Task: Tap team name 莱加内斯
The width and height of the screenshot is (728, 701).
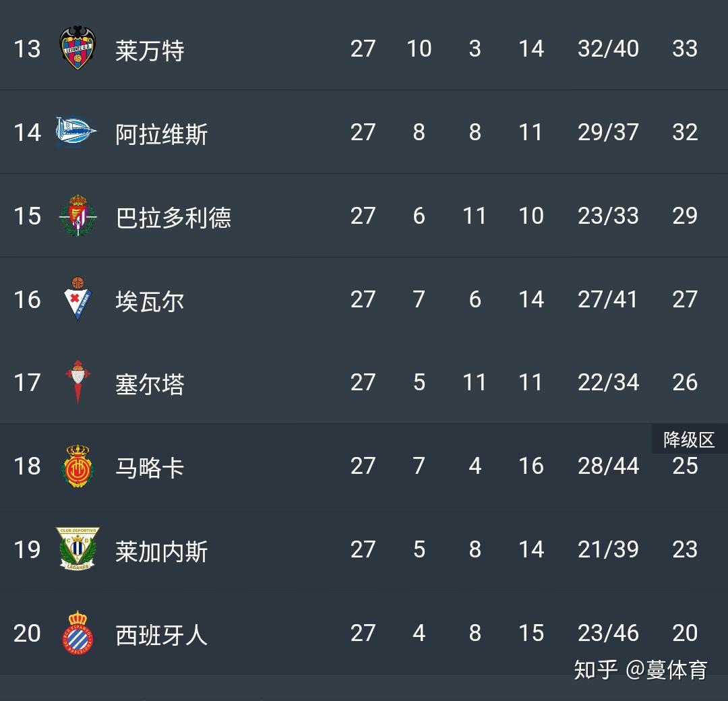Action: (x=162, y=551)
